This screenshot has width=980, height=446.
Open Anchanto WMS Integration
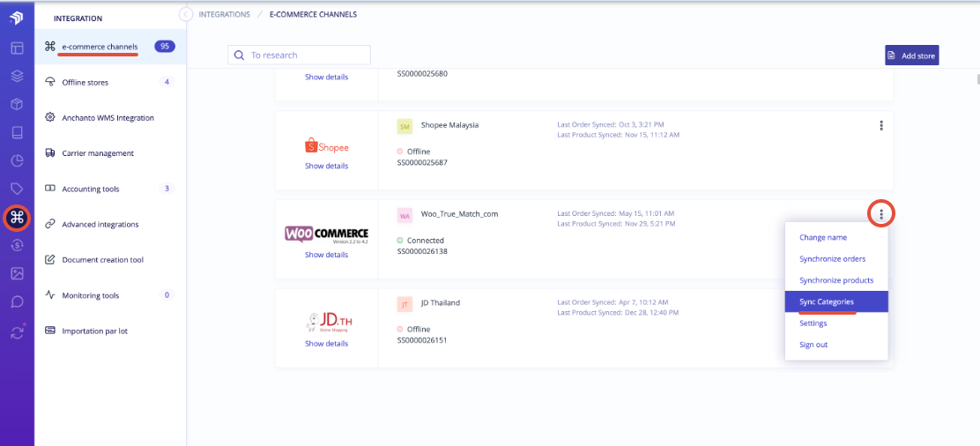pyautogui.click(x=110, y=117)
